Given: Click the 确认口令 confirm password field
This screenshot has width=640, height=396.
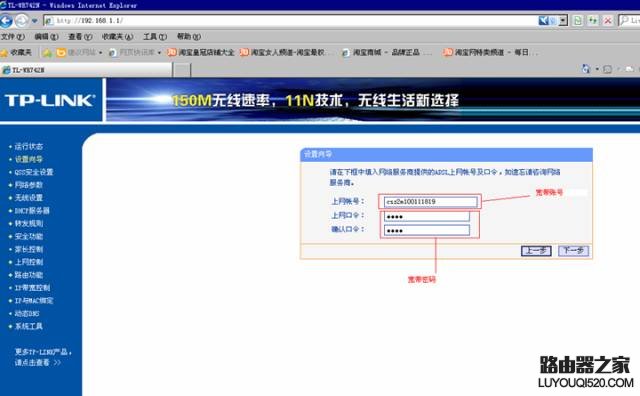Looking at the screenshot, I should (427, 230).
